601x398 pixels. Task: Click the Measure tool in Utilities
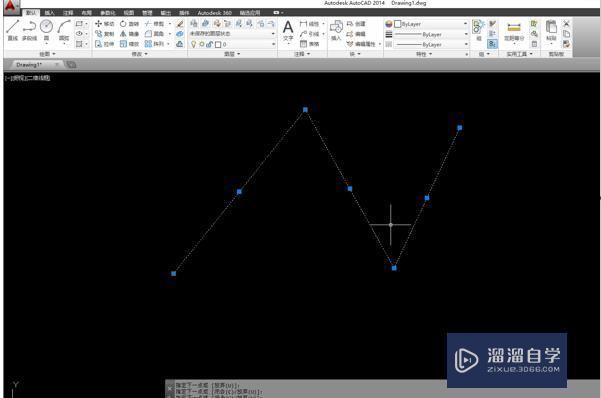514,31
